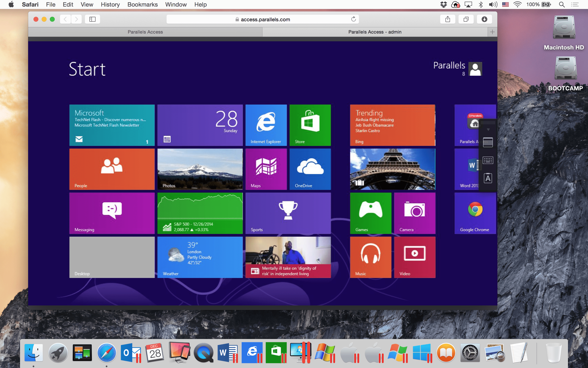
Task: Open the Trash in the Dock
Action: pos(553,353)
